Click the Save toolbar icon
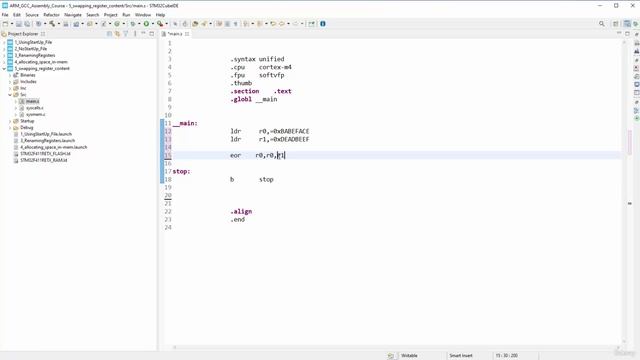Viewport: 640px width, 360px height. (19, 24)
